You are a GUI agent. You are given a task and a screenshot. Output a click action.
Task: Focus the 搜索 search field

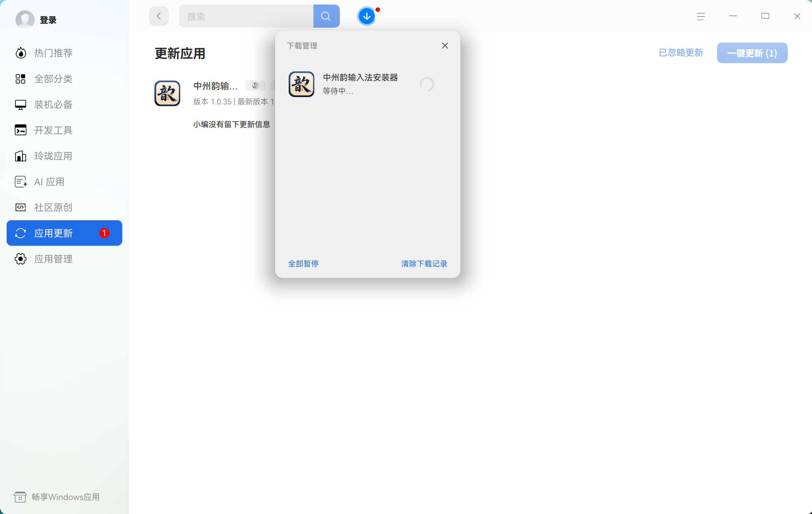(x=246, y=16)
